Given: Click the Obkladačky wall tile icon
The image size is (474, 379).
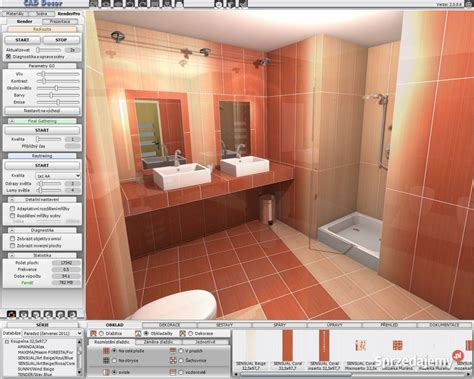Looking at the screenshot, I should tap(138, 333).
